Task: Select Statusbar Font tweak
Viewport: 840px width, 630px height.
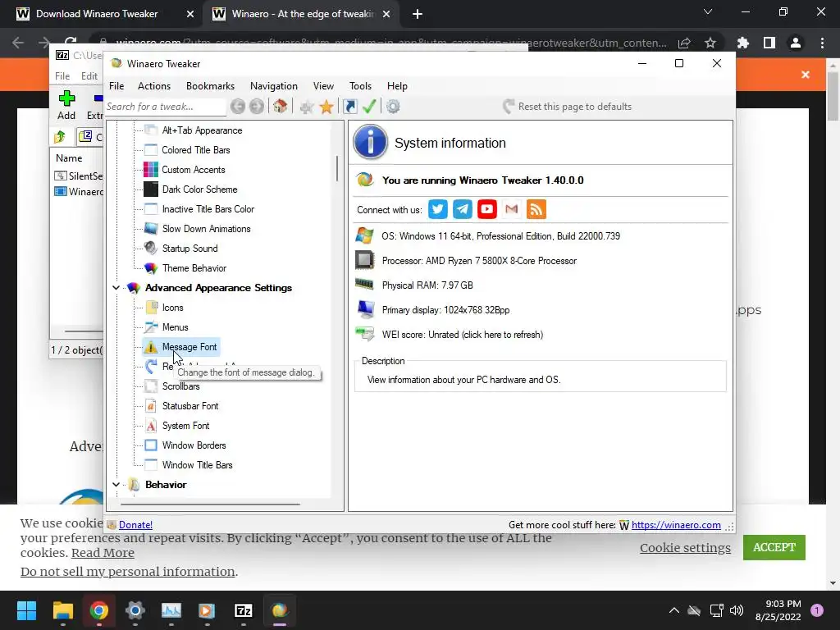Action: 190,406
